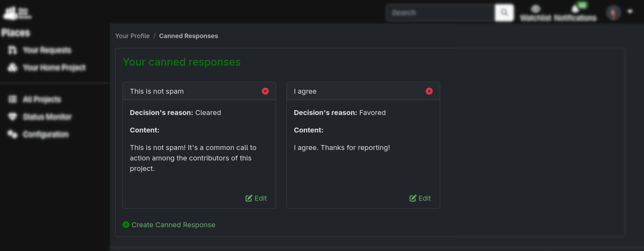Go to the Your Profile breadcrumb
This screenshot has height=251, width=644.
(132, 36)
